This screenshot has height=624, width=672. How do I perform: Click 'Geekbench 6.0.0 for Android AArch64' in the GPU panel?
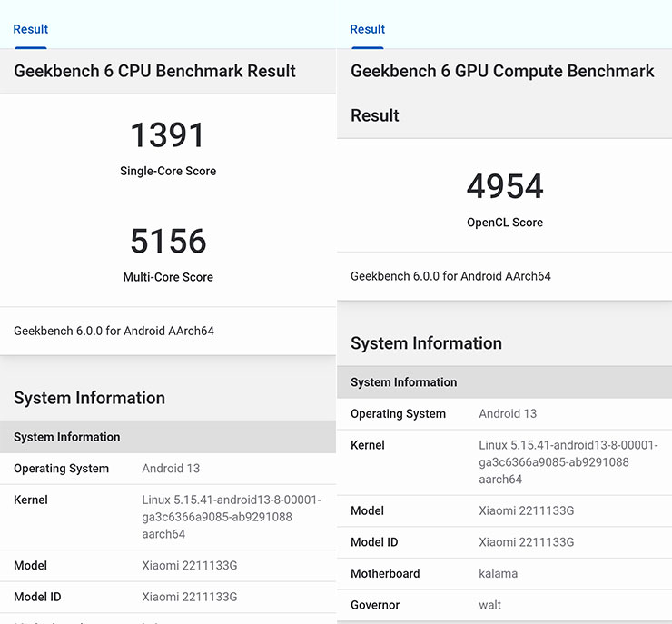click(x=450, y=276)
